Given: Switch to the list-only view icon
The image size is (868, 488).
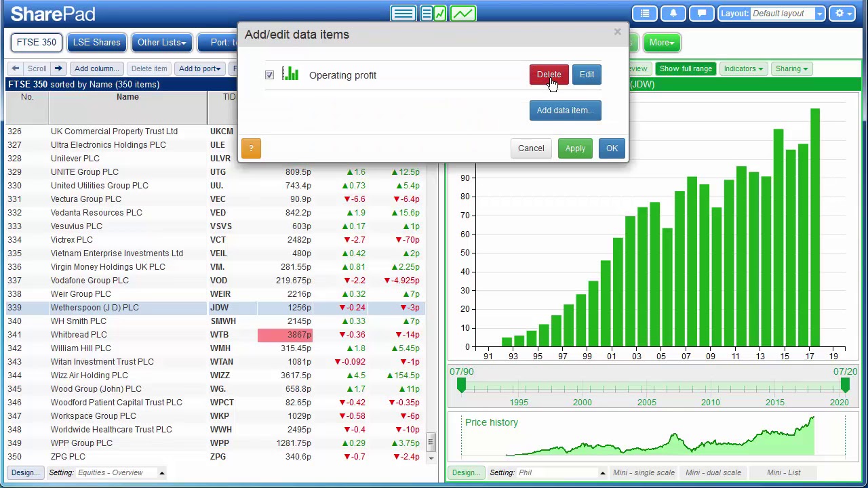Looking at the screenshot, I should (x=403, y=14).
